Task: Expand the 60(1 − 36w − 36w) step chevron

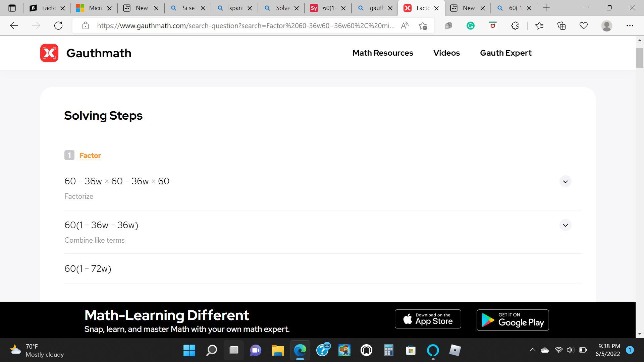Action: click(x=565, y=225)
